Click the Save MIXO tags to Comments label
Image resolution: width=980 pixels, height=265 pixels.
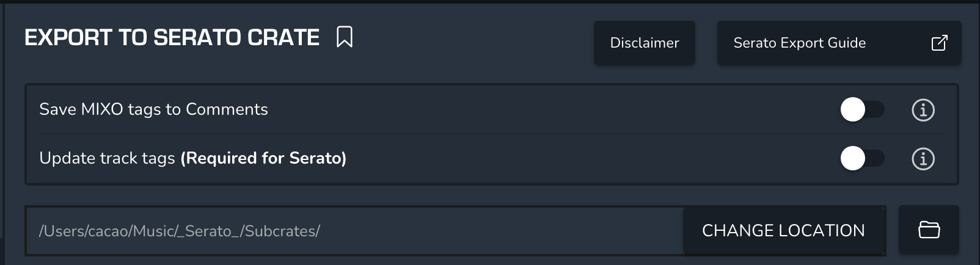click(153, 109)
